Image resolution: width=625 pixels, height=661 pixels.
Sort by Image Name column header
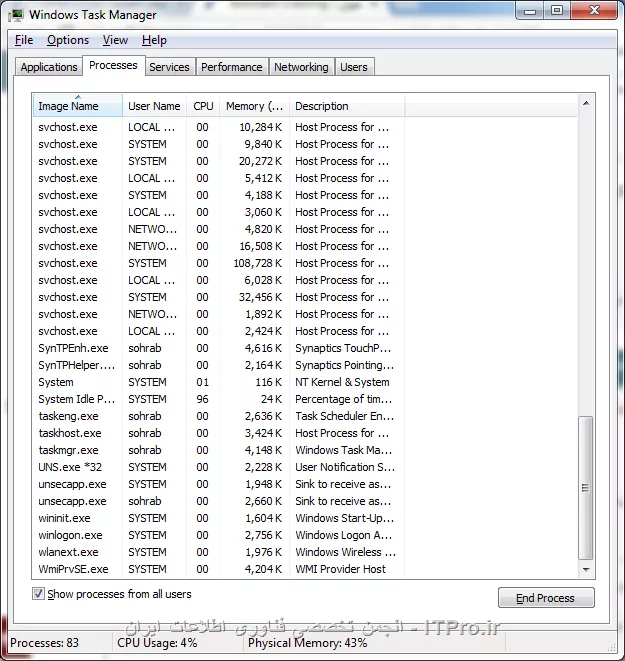[78, 106]
